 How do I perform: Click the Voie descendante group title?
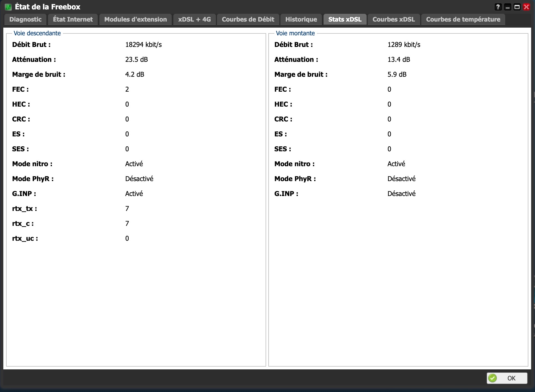[x=37, y=33]
